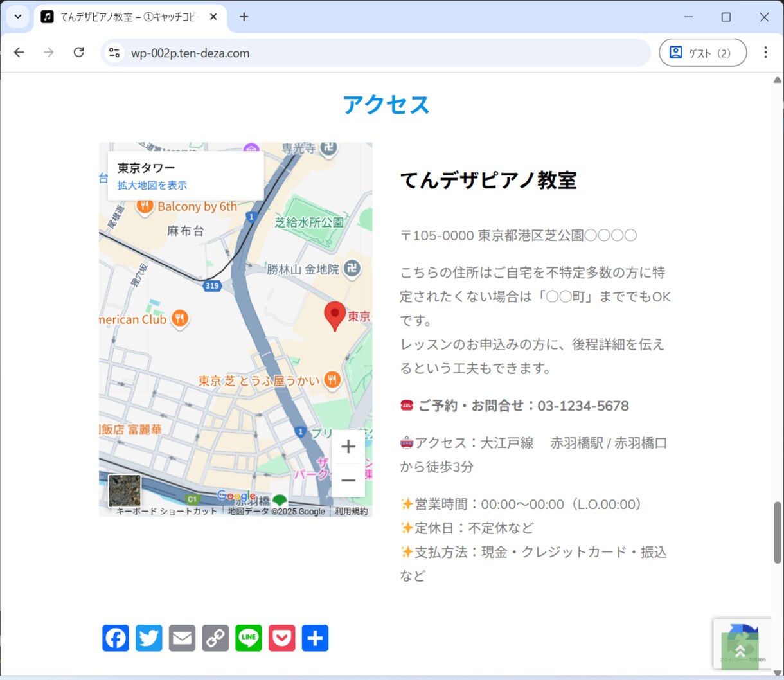Open 利用規約 link under map
This screenshot has width=784, height=680.
[x=351, y=512]
